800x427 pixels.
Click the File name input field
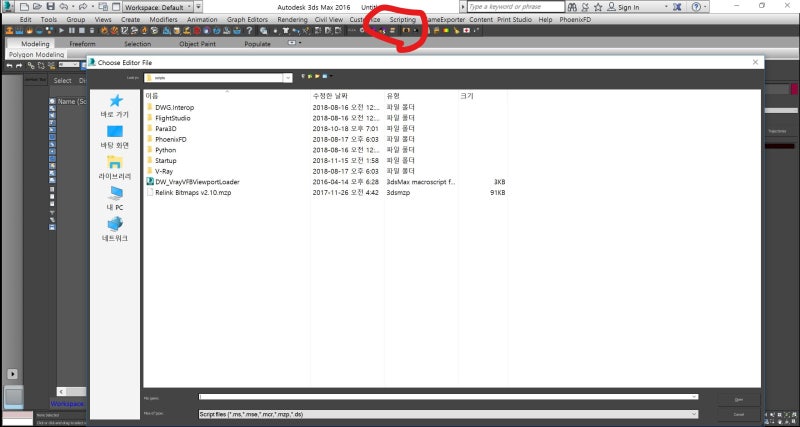444,396
